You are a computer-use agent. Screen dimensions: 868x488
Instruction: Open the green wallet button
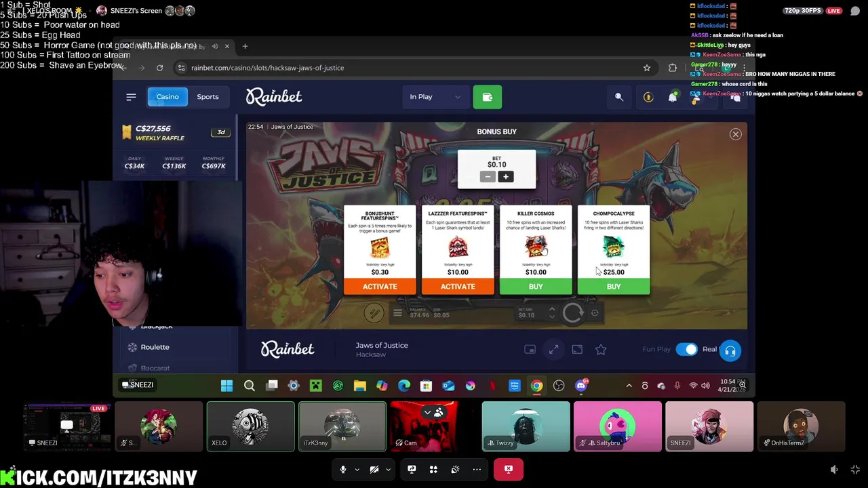[487, 97]
